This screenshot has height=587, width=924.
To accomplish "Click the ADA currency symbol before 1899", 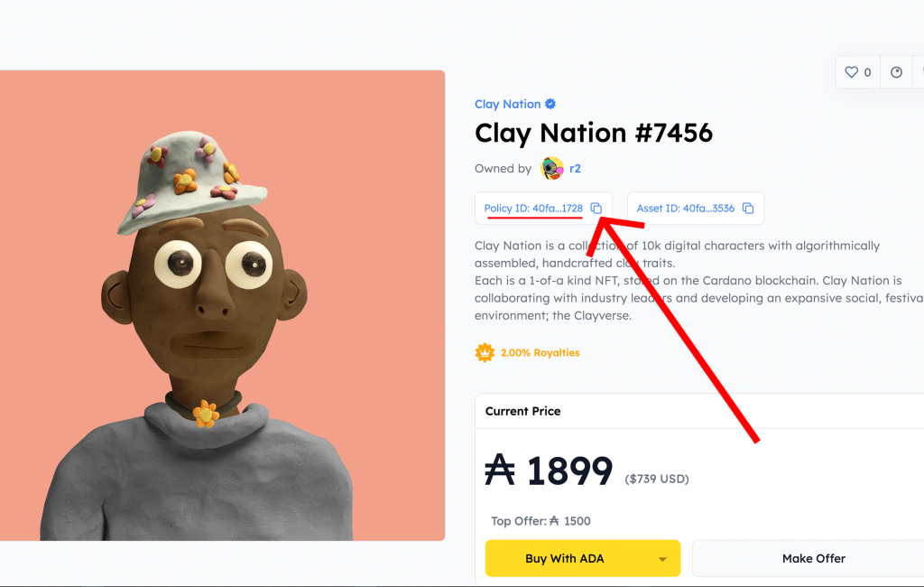I will [x=499, y=471].
